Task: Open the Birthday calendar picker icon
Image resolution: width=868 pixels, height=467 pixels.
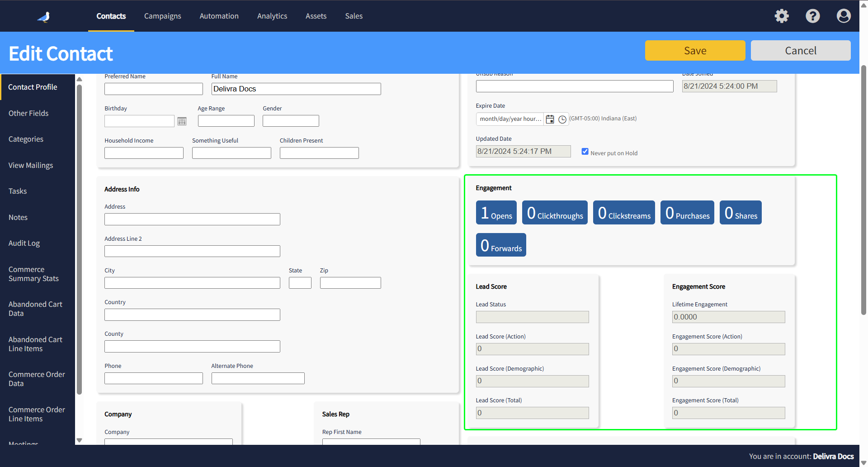Action: 182,121
